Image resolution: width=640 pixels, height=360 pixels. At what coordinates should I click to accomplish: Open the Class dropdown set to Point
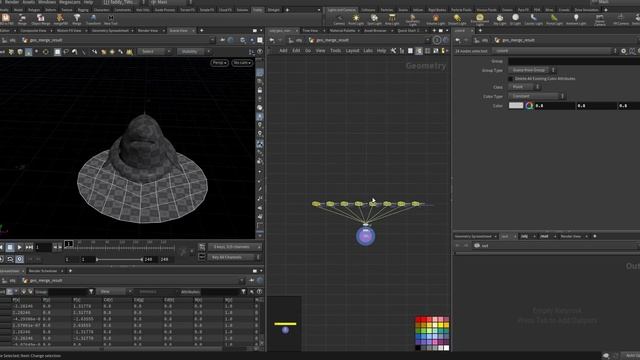pyautogui.click(x=524, y=87)
